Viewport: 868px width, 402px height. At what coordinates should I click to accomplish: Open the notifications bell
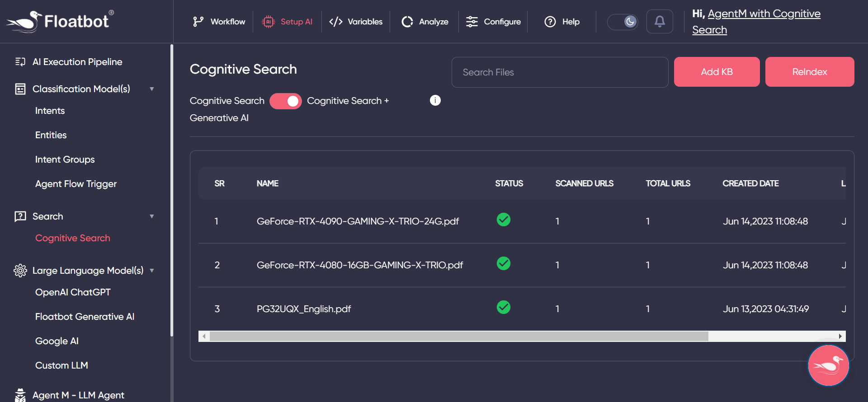click(660, 22)
